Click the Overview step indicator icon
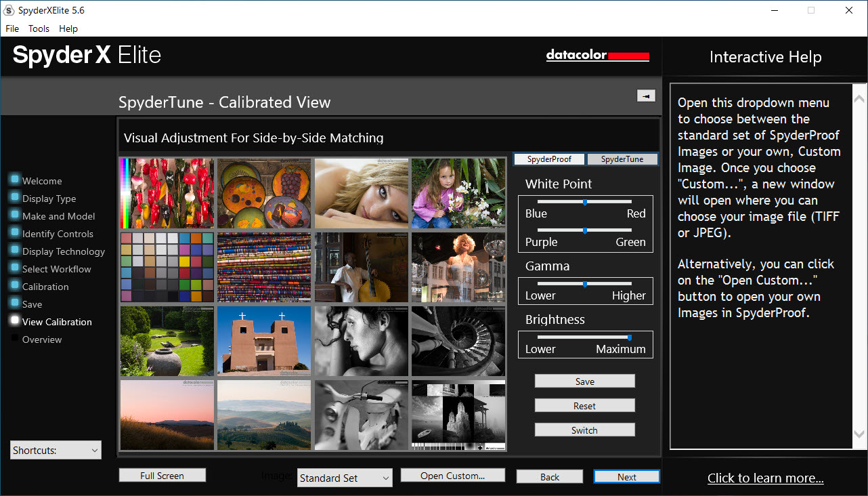This screenshot has height=496, width=868. tap(15, 338)
